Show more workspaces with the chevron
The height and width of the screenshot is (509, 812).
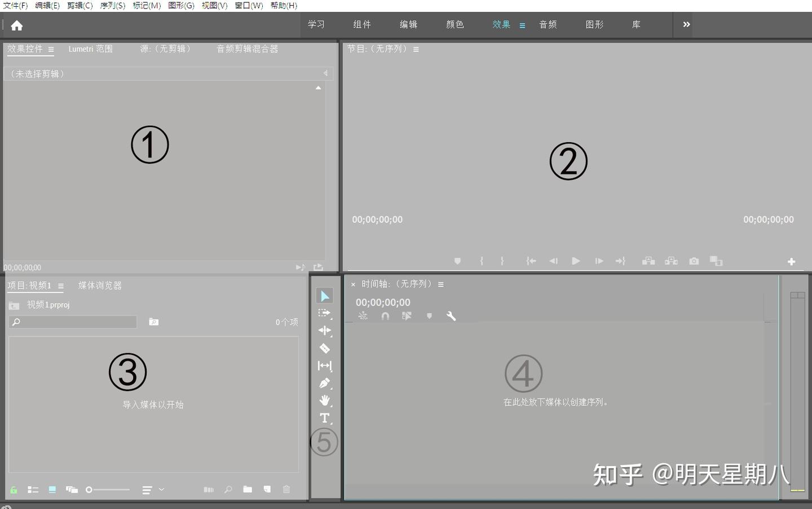click(686, 24)
